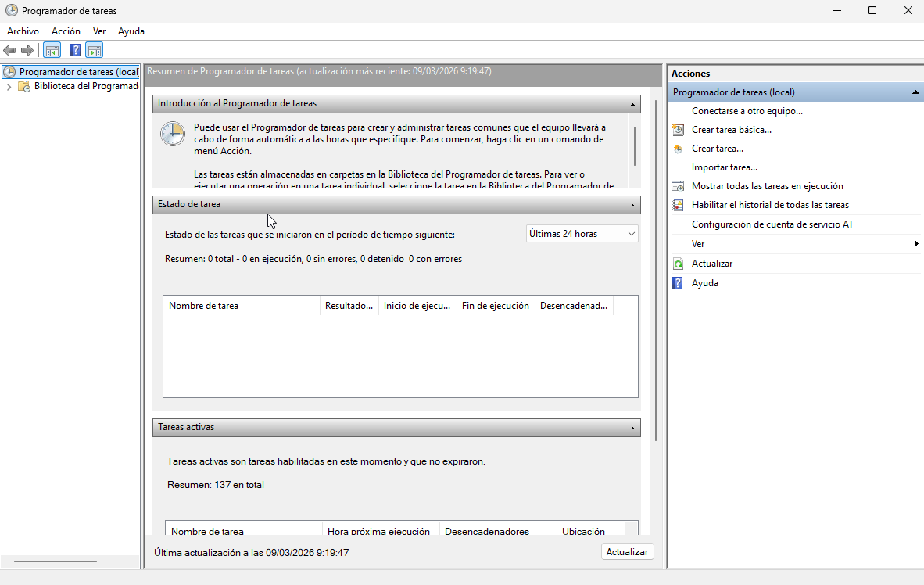Collapse the Tareas activas section

pos(632,428)
